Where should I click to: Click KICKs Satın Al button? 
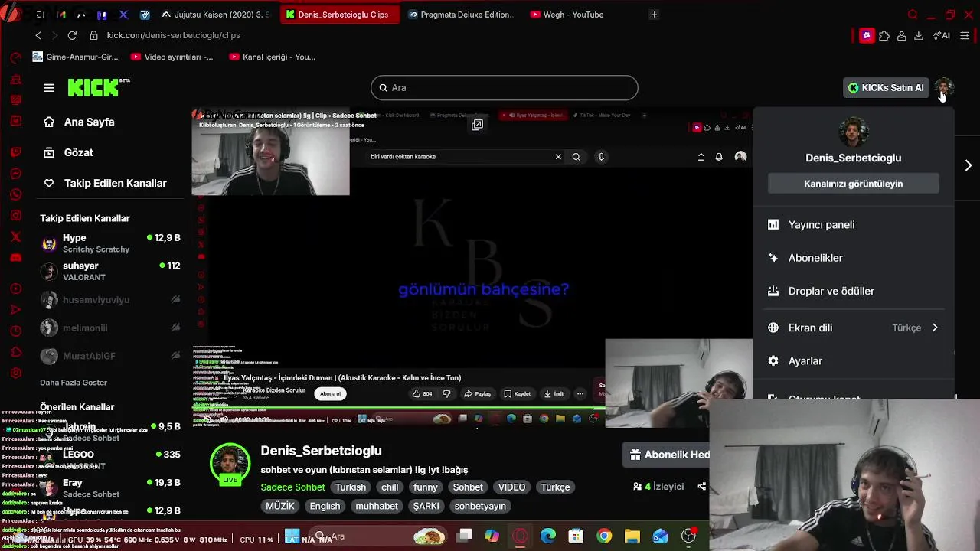886,87
